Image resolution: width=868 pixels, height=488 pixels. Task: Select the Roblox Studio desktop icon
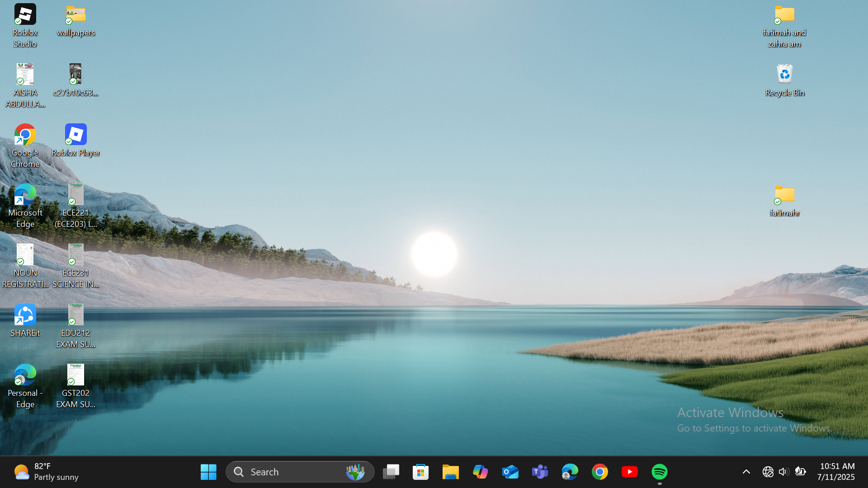coord(25,26)
